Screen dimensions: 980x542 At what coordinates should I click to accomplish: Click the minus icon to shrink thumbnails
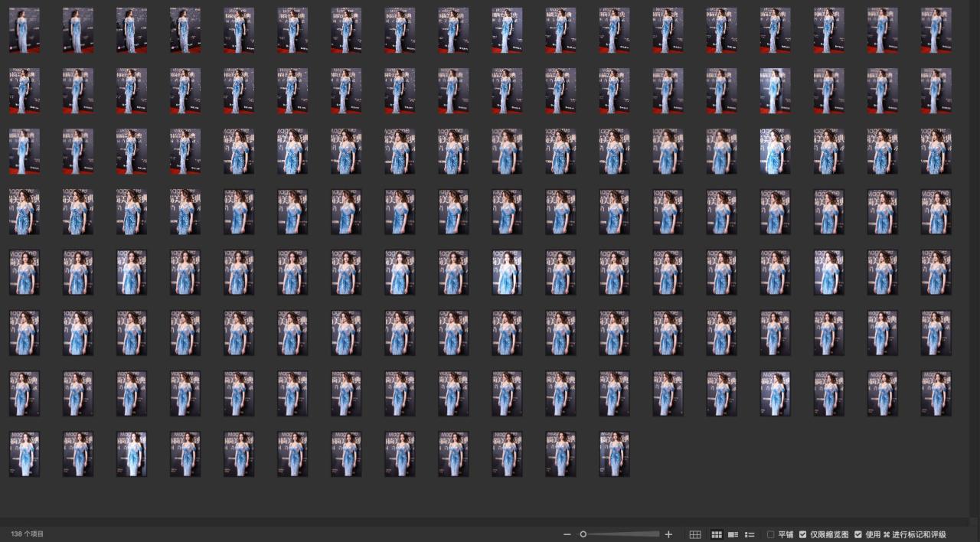567,534
